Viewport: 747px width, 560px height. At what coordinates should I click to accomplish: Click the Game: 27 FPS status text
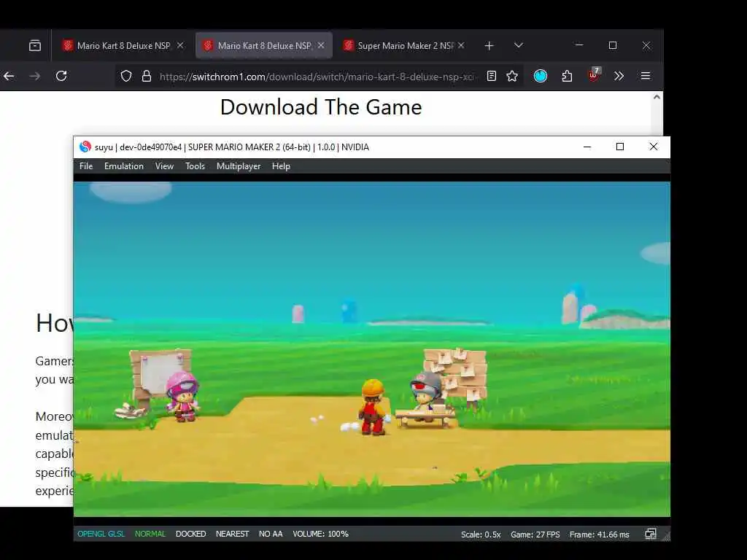coord(535,534)
